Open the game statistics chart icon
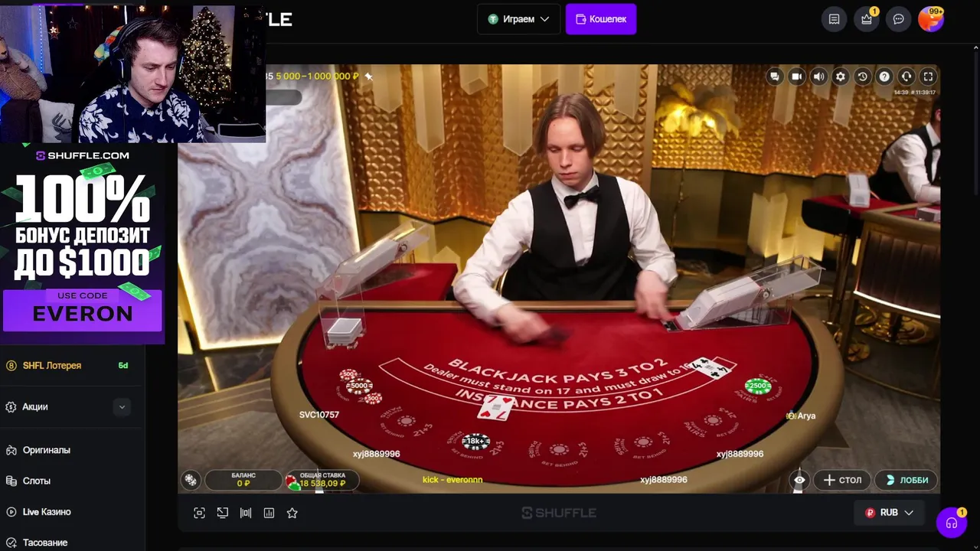This screenshot has width=980, height=551. [x=269, y=513]
